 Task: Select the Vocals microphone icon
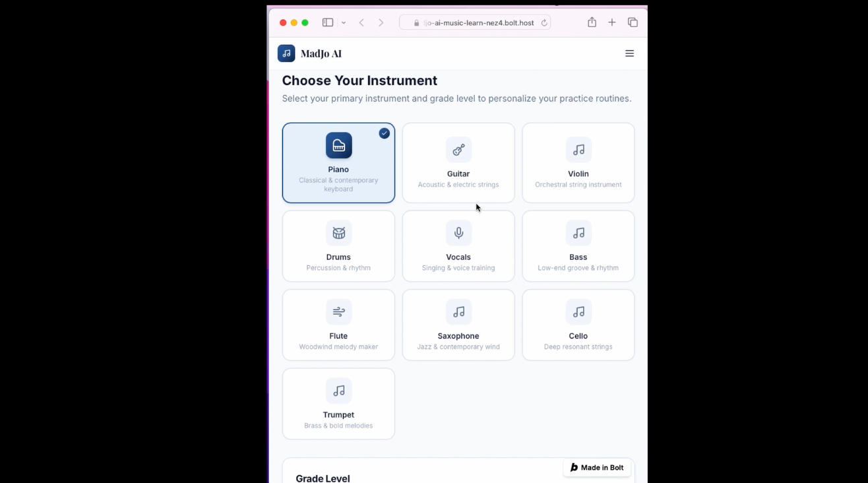click(x=458, y=233)
